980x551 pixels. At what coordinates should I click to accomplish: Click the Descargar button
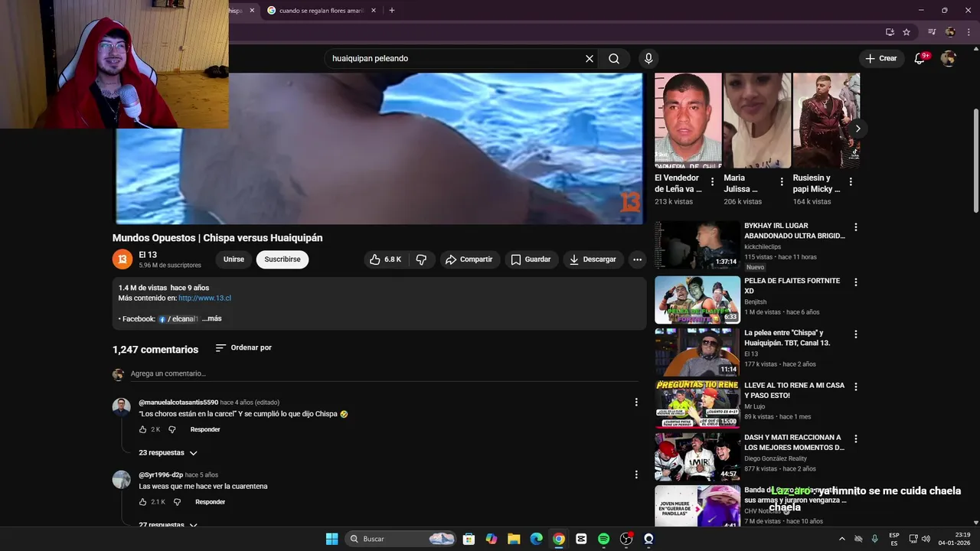click(x=593, y=259)
